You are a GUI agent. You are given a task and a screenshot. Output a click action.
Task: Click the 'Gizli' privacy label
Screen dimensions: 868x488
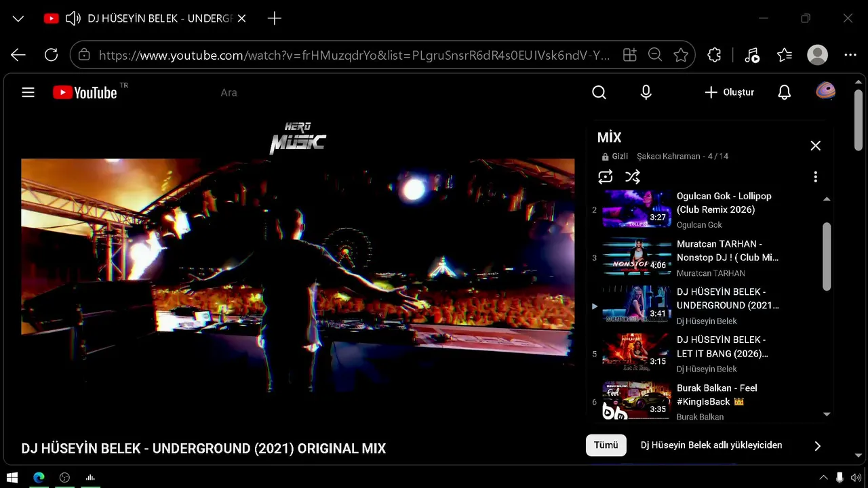click(x=620, y=157)
